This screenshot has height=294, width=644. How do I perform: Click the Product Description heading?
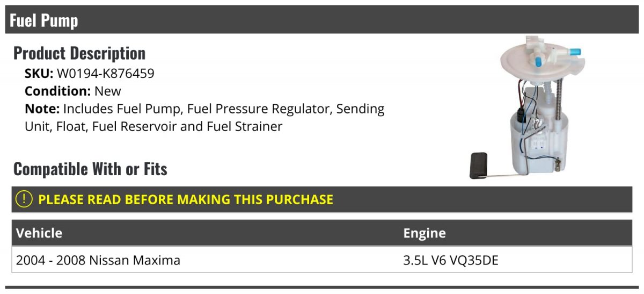pyautogui.click(x=79, y=53)
